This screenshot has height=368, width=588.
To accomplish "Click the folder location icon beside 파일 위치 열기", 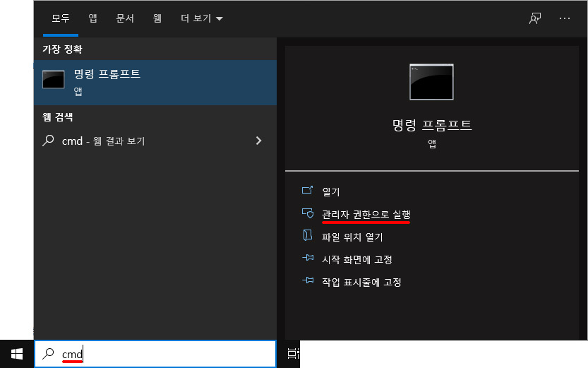I will (308, 235).
